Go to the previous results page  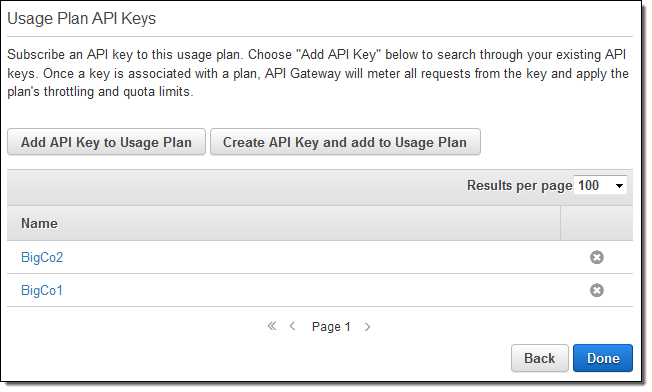click(292, 326)
